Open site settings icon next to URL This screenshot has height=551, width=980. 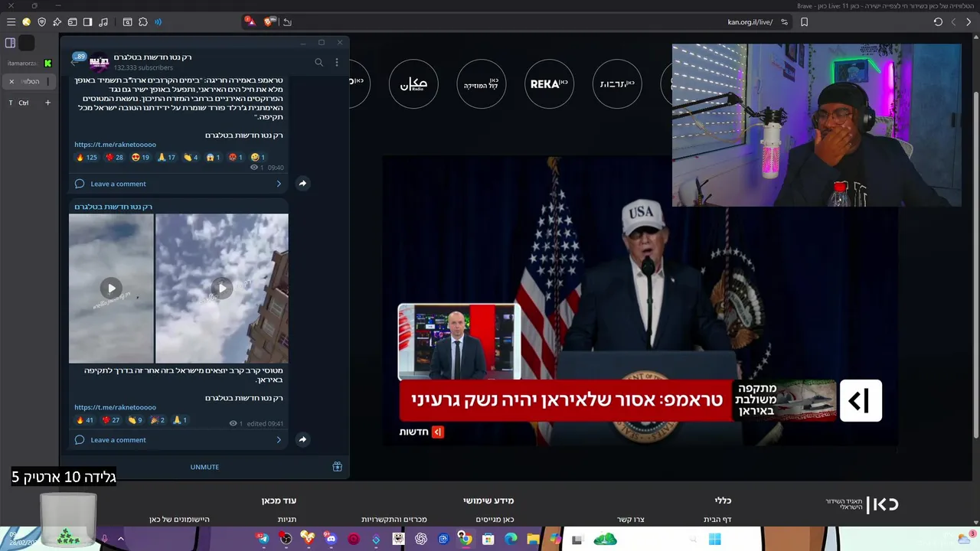pyautogui.click(x=784, y=22)
